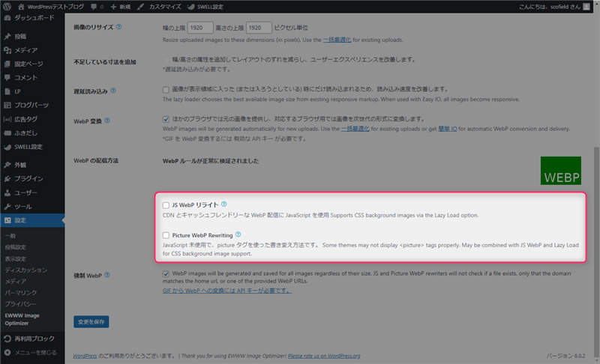Toggle 不足している寸法を追加 checkbox
The height and width of the screenshot is (364, 600).
click(166, 60)
